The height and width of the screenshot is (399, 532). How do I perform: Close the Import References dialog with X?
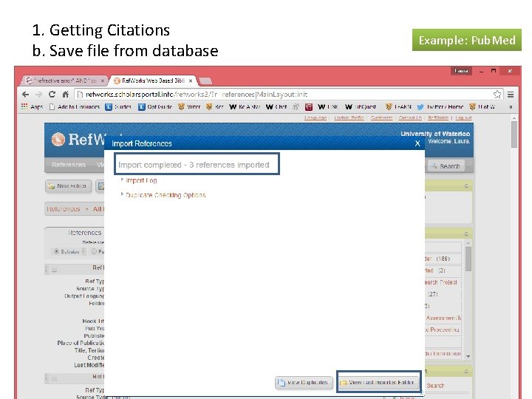tap(417, 143)
